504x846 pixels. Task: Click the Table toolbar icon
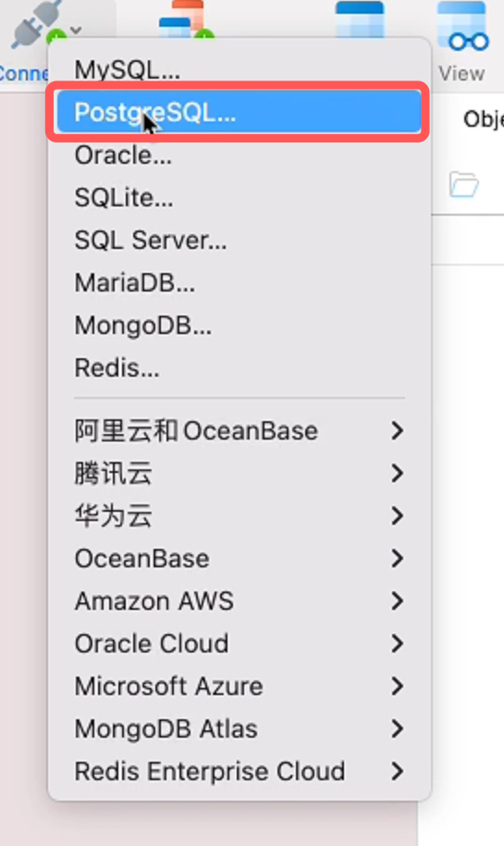point(360,19)
